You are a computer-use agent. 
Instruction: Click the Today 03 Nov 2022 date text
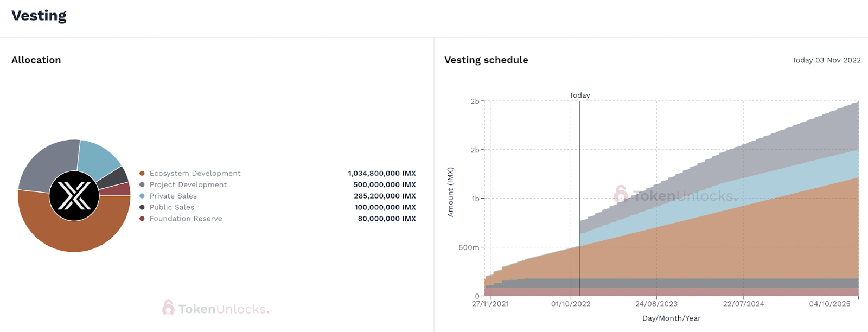pos(826,60)
